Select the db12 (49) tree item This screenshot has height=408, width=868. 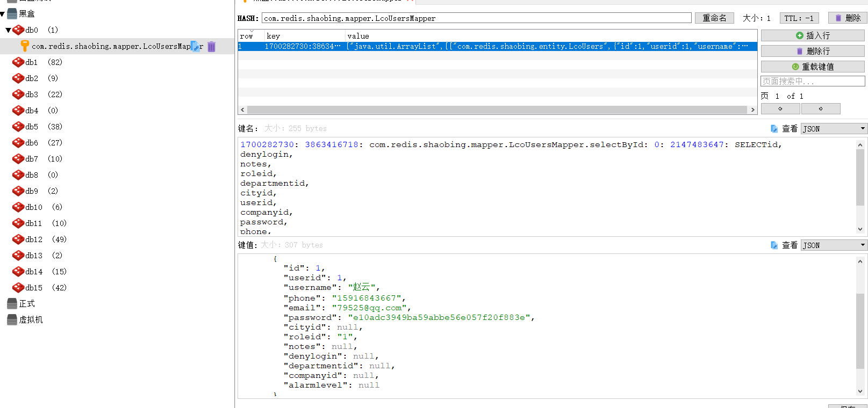tap(46, 239)
